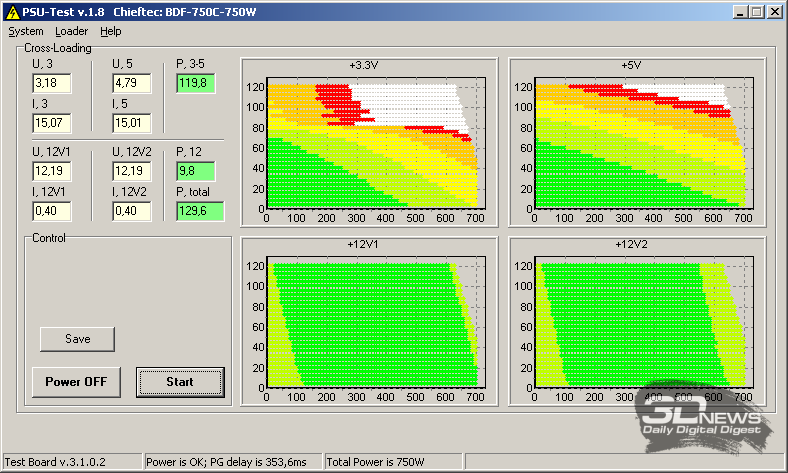Screen dimensions: 788x473
Task: Click the "P, total" label
Action: (x=193, y=192)
